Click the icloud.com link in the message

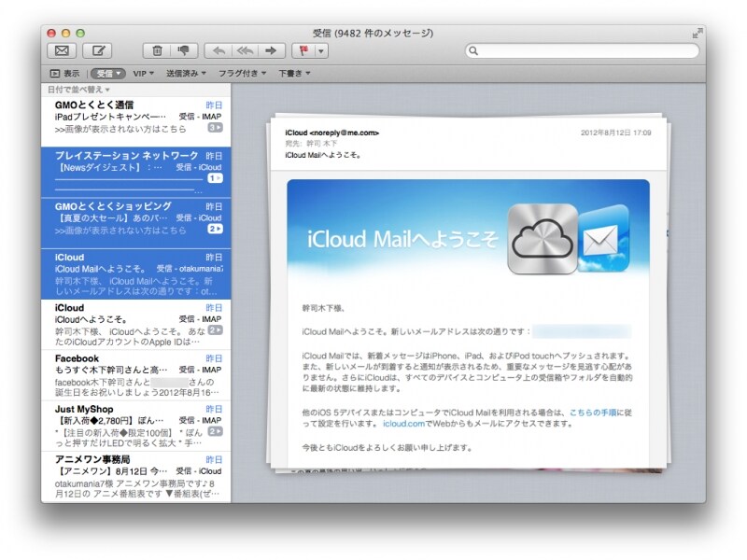pyautogui.click(x=404, y=423)
